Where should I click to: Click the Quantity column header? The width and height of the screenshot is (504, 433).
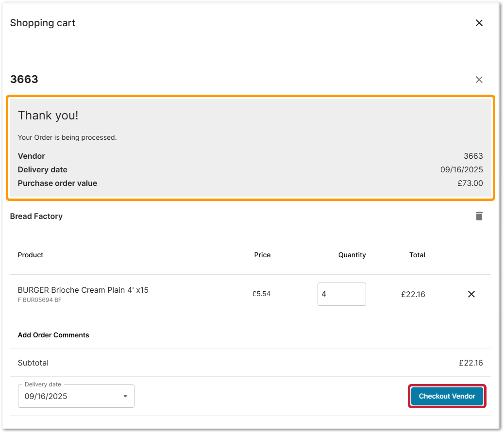pyautogui.click(x=352, y=255)
